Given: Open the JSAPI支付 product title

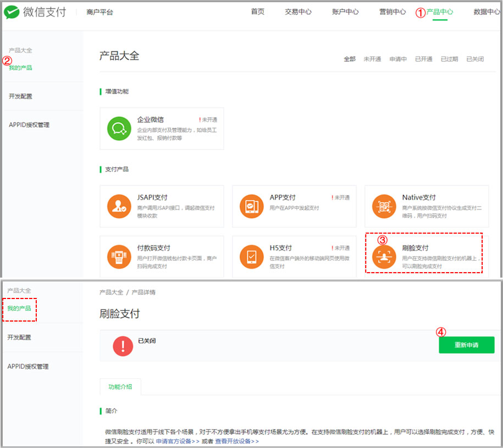Looking at the screenshot, I should [152, 197].
